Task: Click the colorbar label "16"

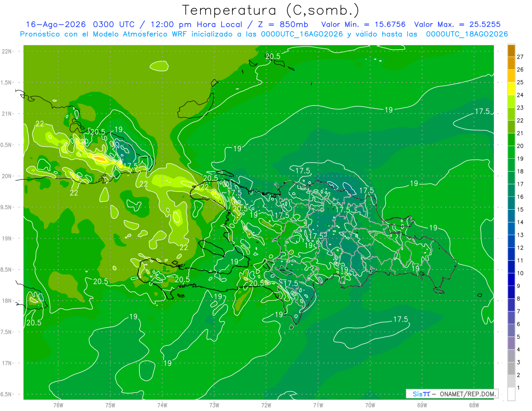Action: point(520,197)
